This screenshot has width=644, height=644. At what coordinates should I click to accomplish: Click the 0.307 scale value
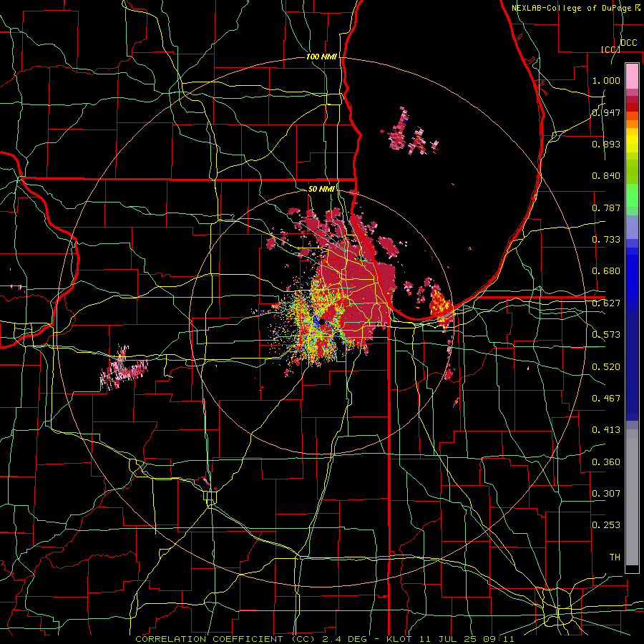(606, 494)
